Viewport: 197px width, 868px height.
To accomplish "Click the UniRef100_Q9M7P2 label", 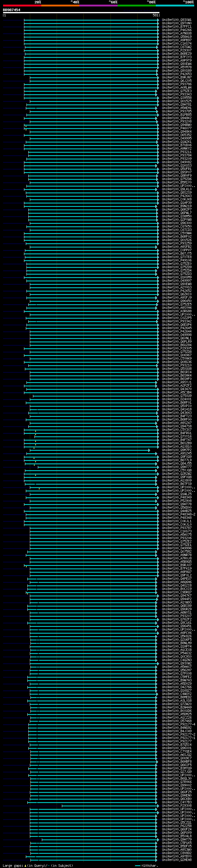I will [177, 450].
